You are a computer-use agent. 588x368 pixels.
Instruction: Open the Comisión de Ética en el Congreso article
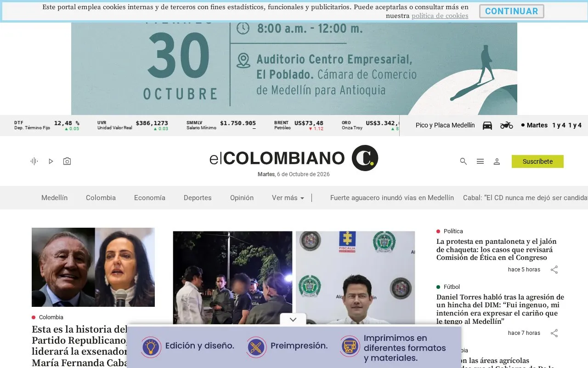(497, 249)
